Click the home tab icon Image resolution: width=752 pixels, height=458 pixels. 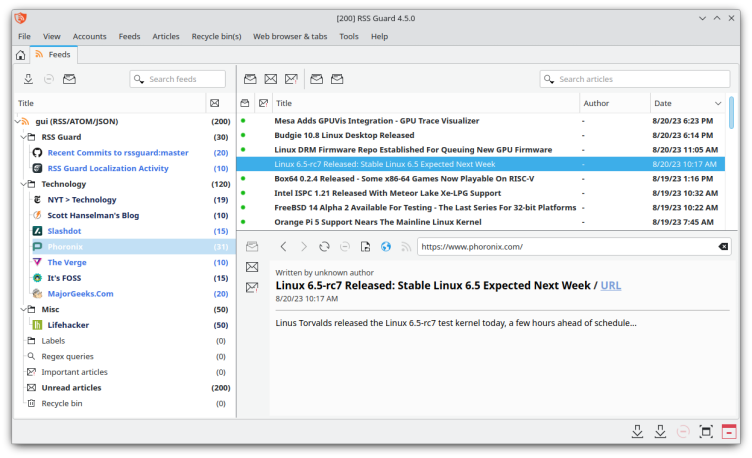(x=20, y=55)
